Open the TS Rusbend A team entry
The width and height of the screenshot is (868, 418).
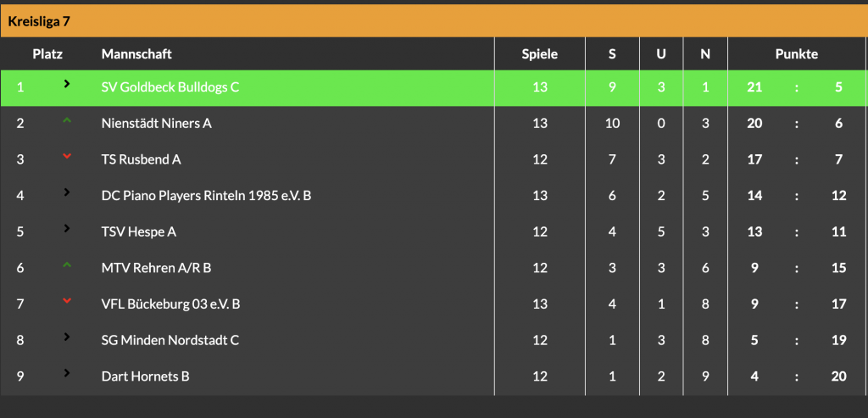pyautogui.click(x=141, y=159)
